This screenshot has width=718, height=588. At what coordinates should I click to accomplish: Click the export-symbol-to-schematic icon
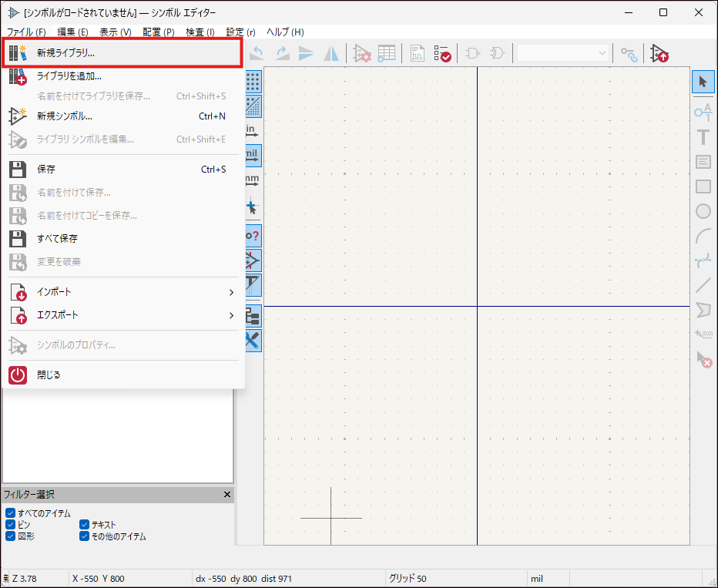point(659,53)
